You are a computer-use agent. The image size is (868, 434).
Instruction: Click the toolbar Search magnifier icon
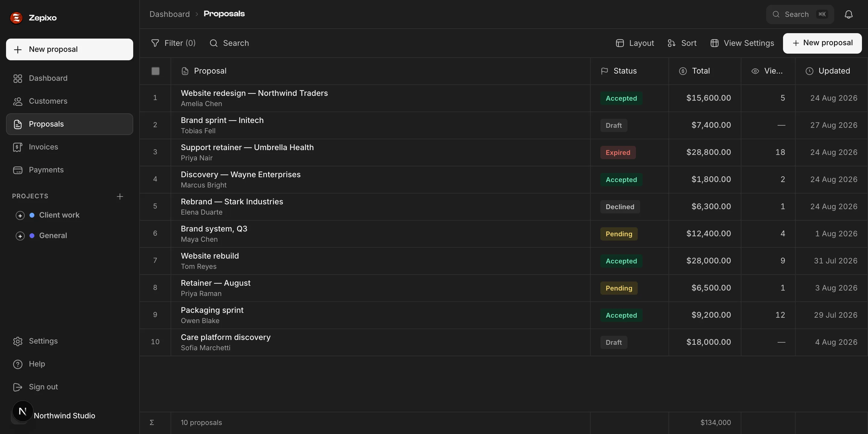214,43
